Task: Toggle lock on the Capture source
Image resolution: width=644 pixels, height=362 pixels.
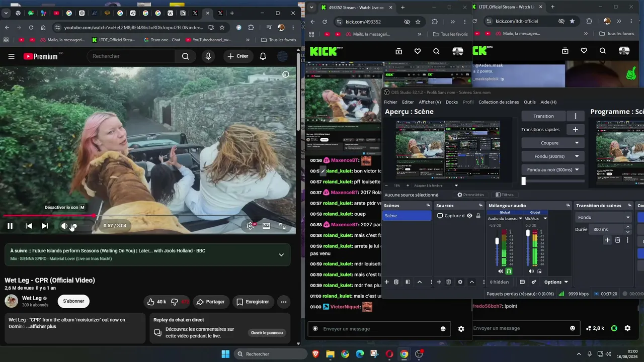Action: (x=478, y=216)
